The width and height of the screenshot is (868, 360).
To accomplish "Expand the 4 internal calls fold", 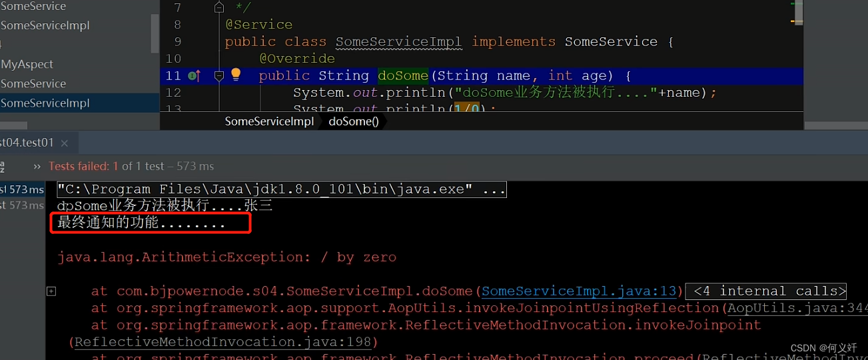I will click(x=769, y=291).
